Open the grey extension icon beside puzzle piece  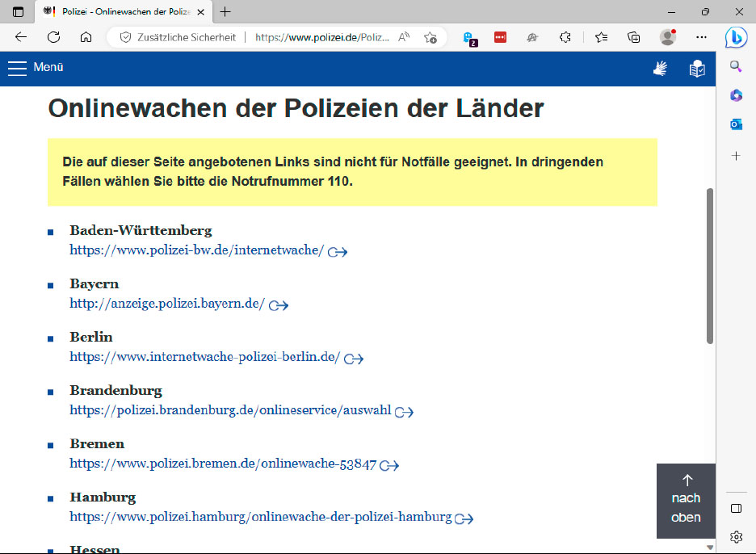[x=532, y=37]
